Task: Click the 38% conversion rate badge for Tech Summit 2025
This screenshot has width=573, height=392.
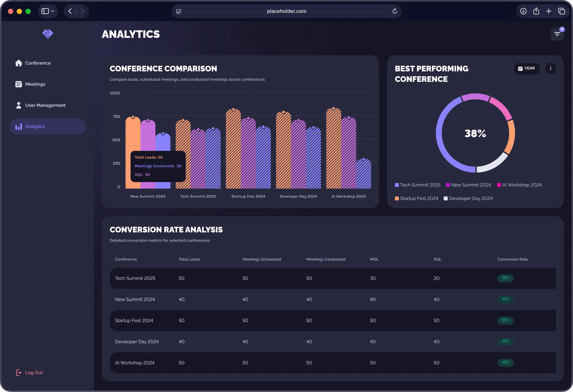Action: (x=505, y=278)
